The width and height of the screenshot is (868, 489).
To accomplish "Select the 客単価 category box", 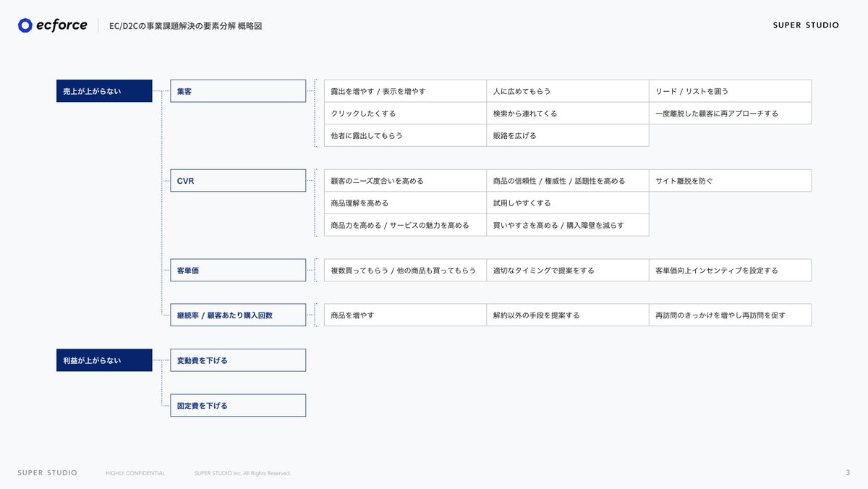I will click(238, 271).
